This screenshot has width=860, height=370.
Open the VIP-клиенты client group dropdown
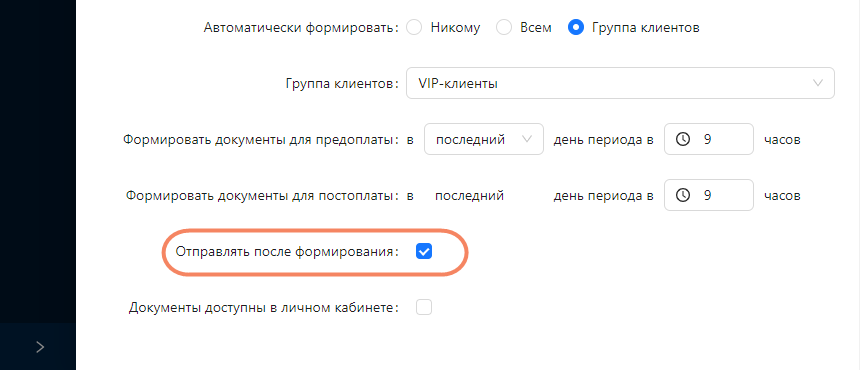[x=620, y=83]
